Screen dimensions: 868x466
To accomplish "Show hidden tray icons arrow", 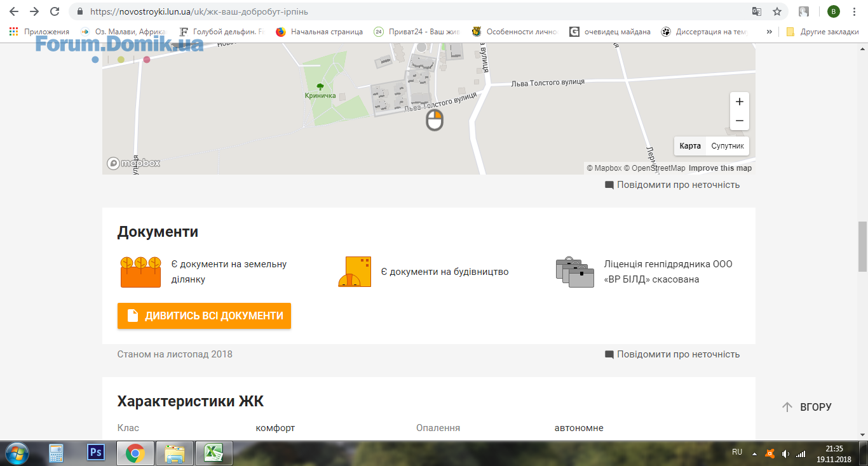I will pos(754,453).
